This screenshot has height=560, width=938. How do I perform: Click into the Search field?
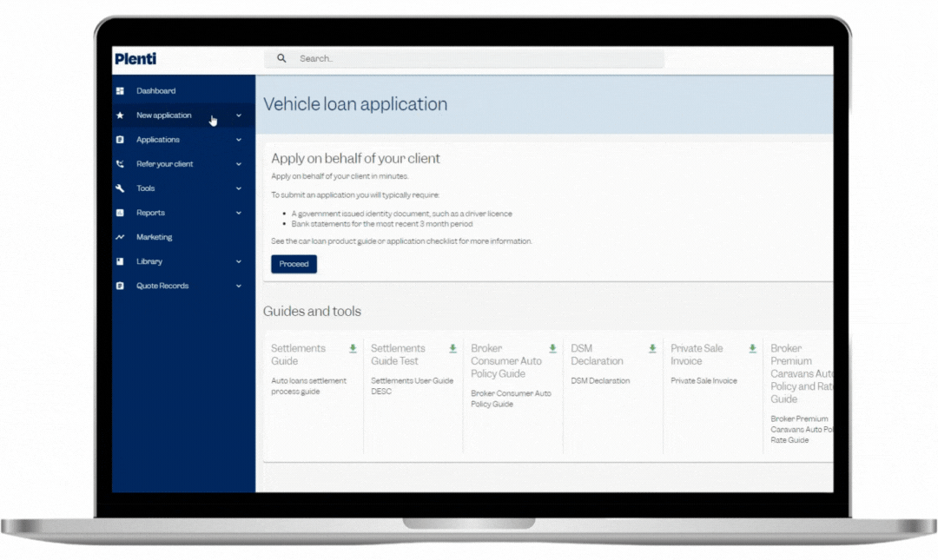464,59
